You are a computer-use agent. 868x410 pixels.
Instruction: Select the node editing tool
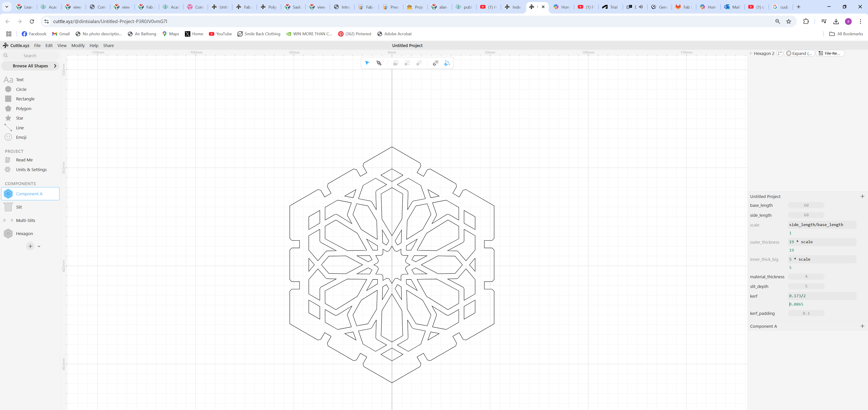pyautogui.click(x=379, y=63)
